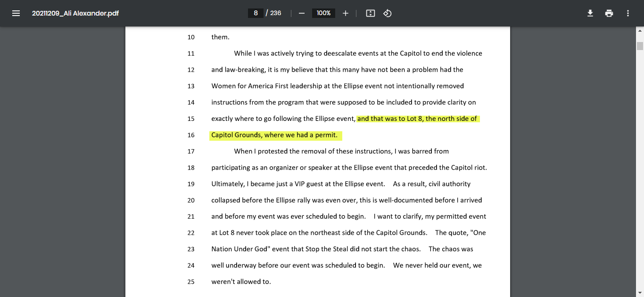Click the text 'The quote, "One'
Viewport: 644px width, 297px height.
click(461, 233)
